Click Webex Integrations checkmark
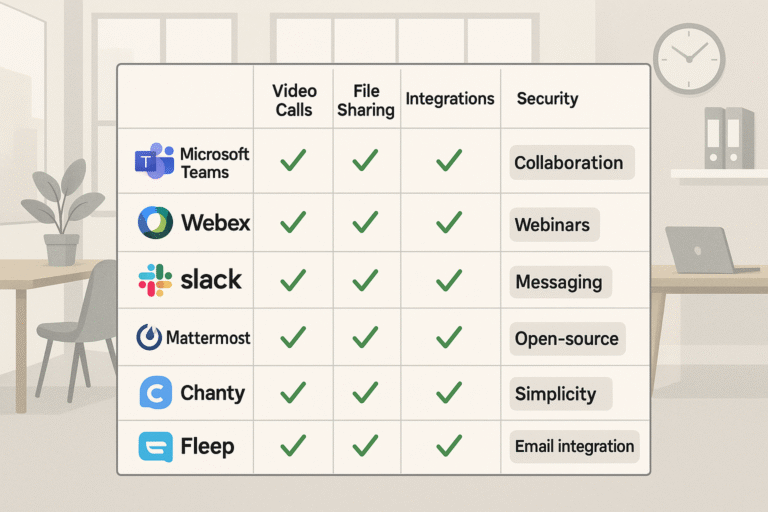The image size is (768, 512). [x=449, y=222]
